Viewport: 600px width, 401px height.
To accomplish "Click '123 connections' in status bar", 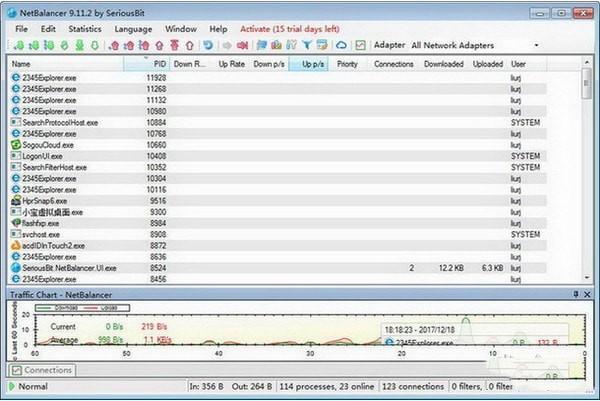I will [x=413, y=386].
